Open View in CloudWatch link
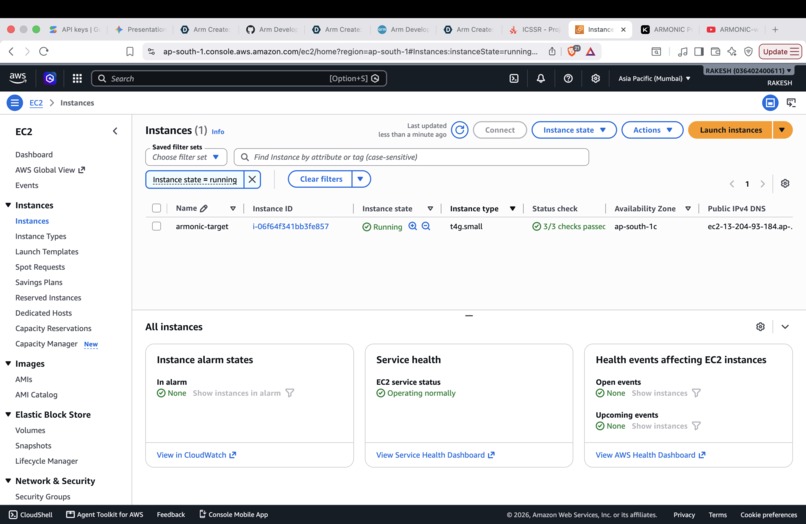 (x=196, y=455)
